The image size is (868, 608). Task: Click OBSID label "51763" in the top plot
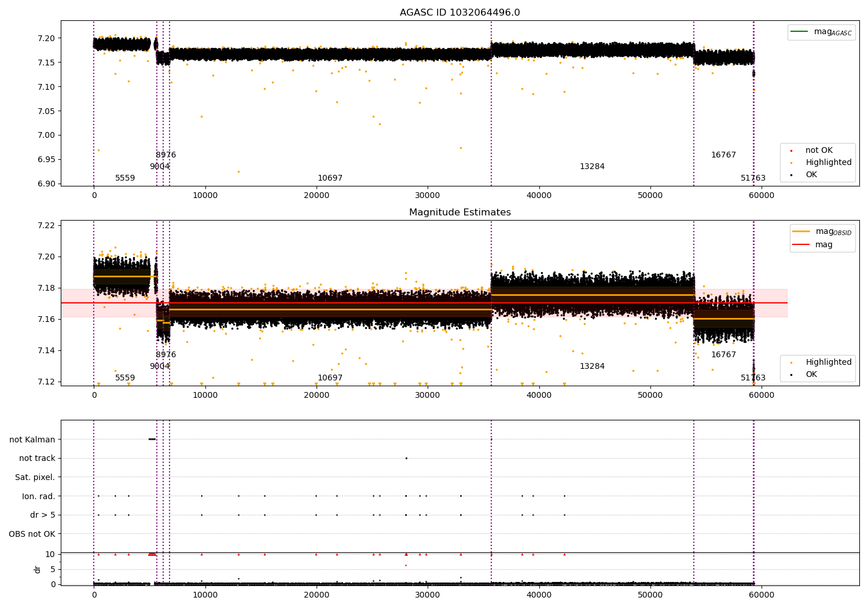tap(753, 178)
